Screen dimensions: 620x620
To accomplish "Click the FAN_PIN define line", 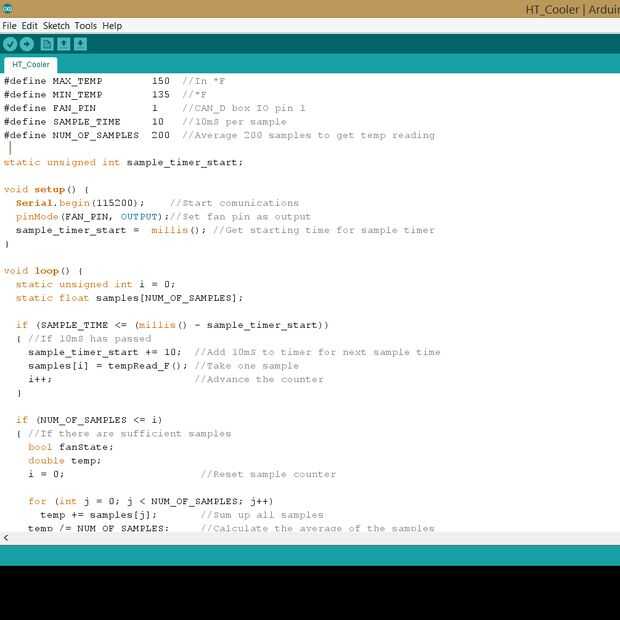I will click(155, 108).
